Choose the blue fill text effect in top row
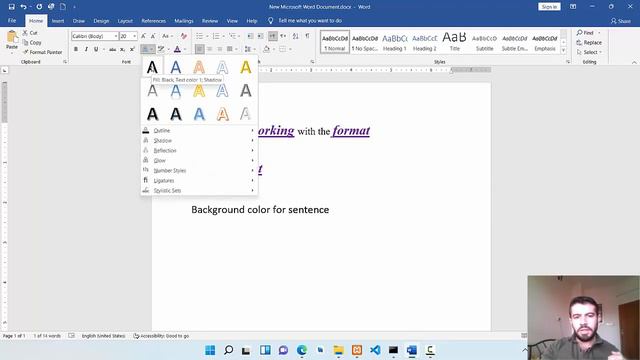640x360 pixels. (x=176, y=67)
